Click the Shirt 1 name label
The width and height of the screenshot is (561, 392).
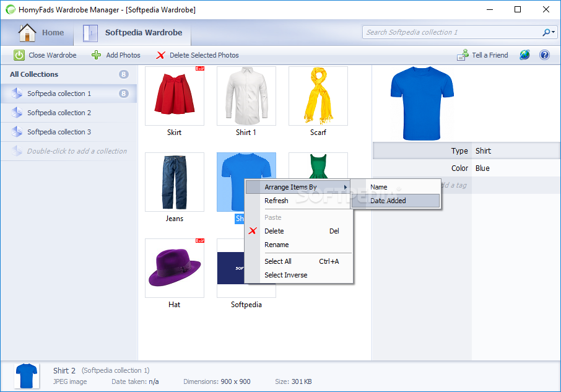tap(246, 133)
